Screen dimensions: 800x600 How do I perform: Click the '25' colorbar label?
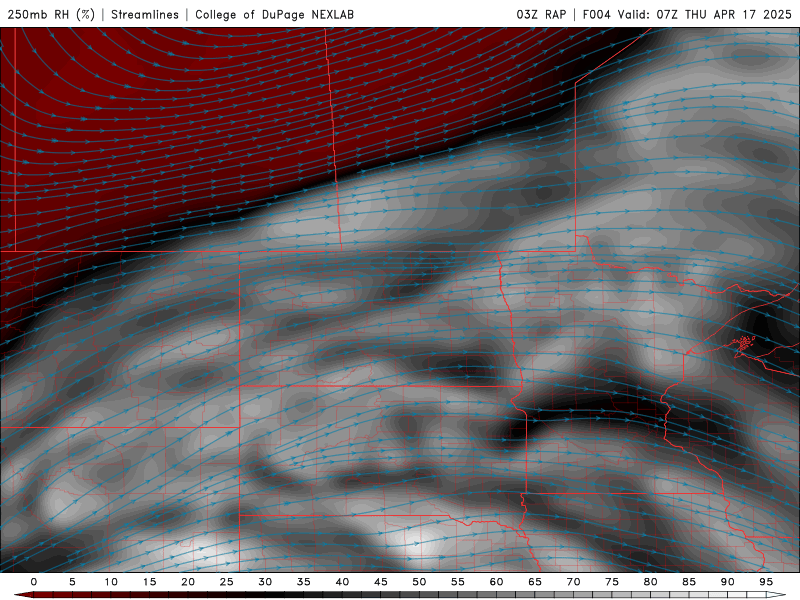(x=227, y=582)
